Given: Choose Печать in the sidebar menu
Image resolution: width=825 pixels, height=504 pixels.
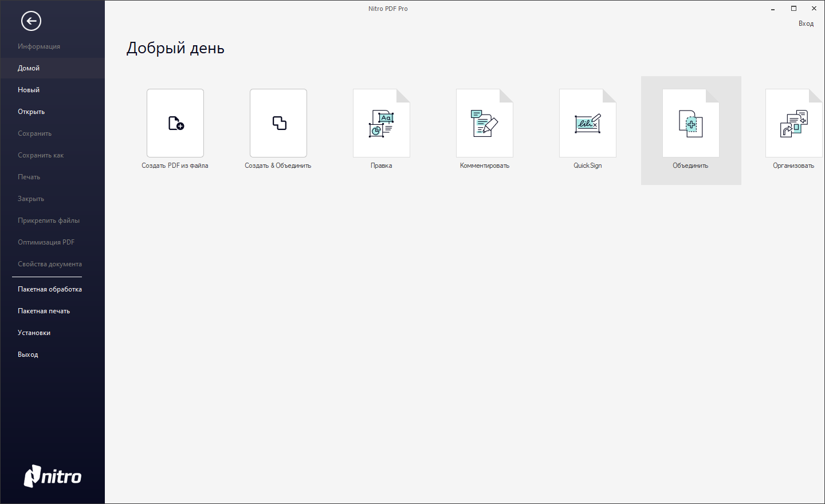Looking at the screenshot, I should pos(52,177).
